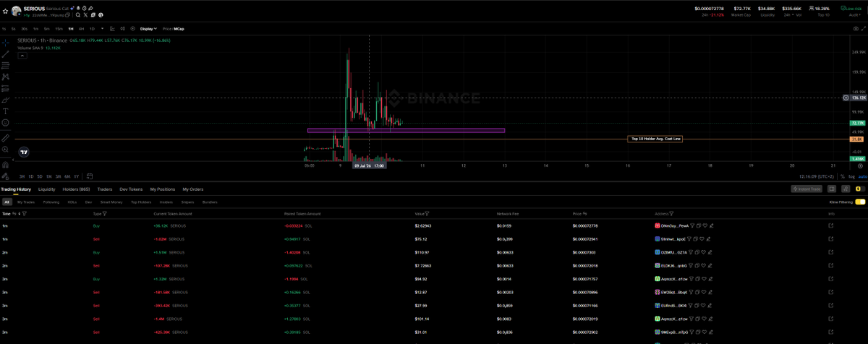The width and height of the screenshot is (868, 344).
Task: Toggle the Kline Filtering switch
Action: [x=860, y=202]
